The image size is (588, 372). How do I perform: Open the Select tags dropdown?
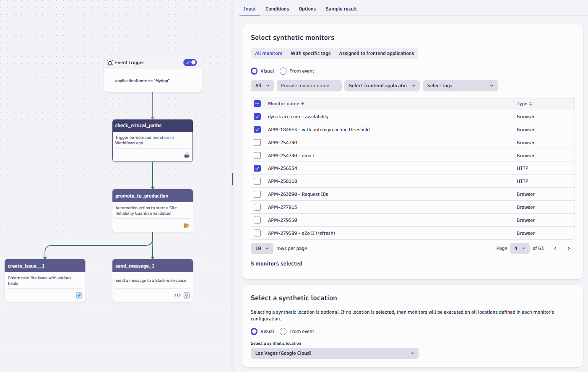[460, 86]
